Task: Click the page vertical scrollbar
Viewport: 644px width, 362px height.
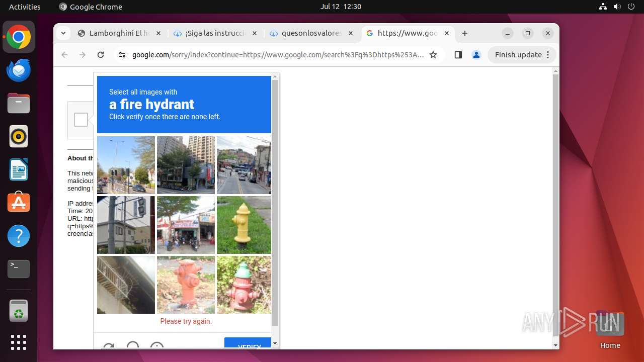Action: coord(555,205)
